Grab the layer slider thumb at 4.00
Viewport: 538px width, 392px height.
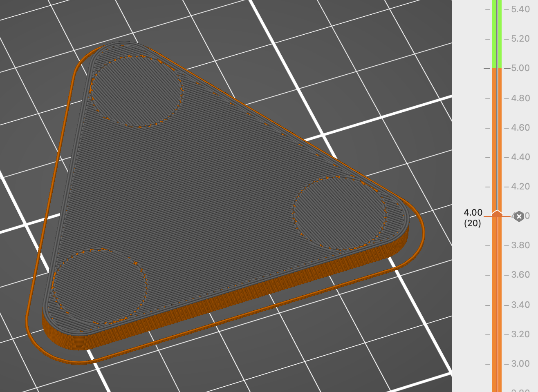pyautogui.click(x=497, y=214)
